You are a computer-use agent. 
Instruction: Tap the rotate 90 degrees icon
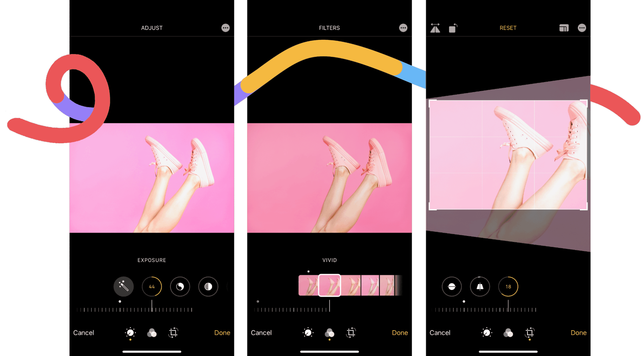coord(453,28)
